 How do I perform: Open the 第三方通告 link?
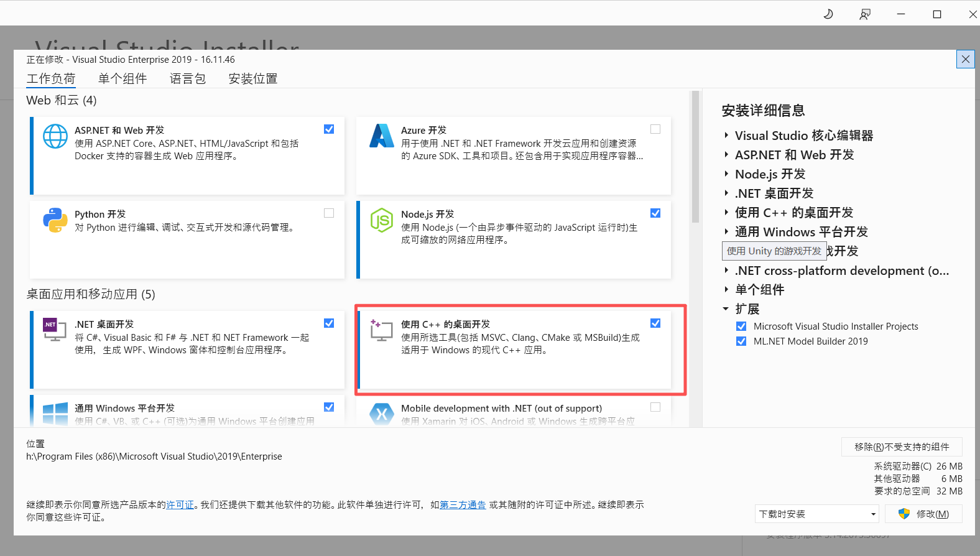coord(463,505)
